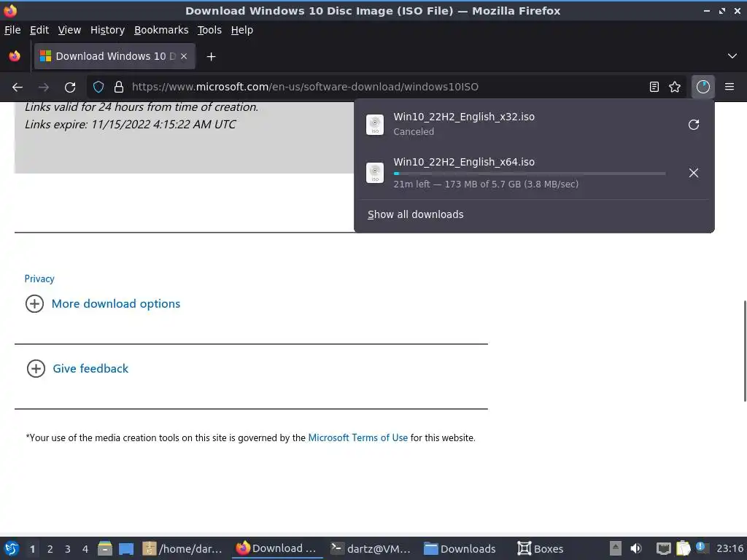The width and height of the screenshot is (747, 560).
Task: Close the Download Windows 10 tab
Action: point(184,56)
